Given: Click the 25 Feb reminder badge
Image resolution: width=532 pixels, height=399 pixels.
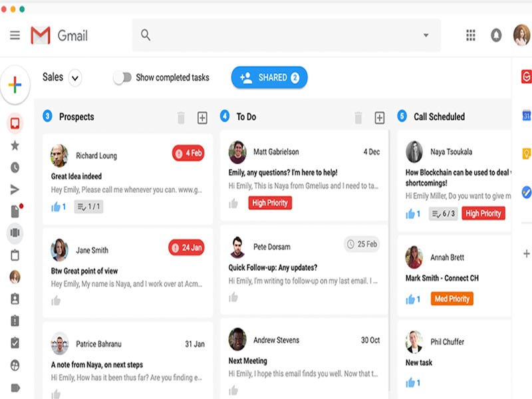Looking at the screenshot, I should click(362, 244).
